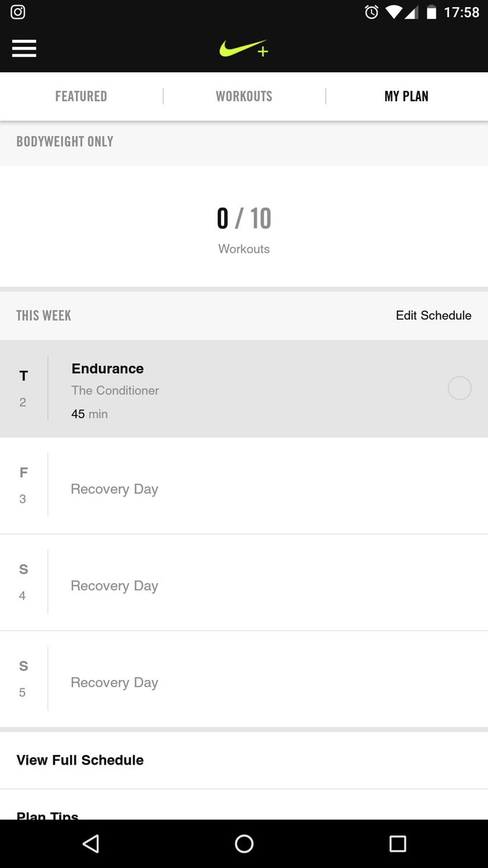Tap the battery status icon
The width and height of the screenshot is (488, 868).
pyautogui.click(x=432, y=12)
